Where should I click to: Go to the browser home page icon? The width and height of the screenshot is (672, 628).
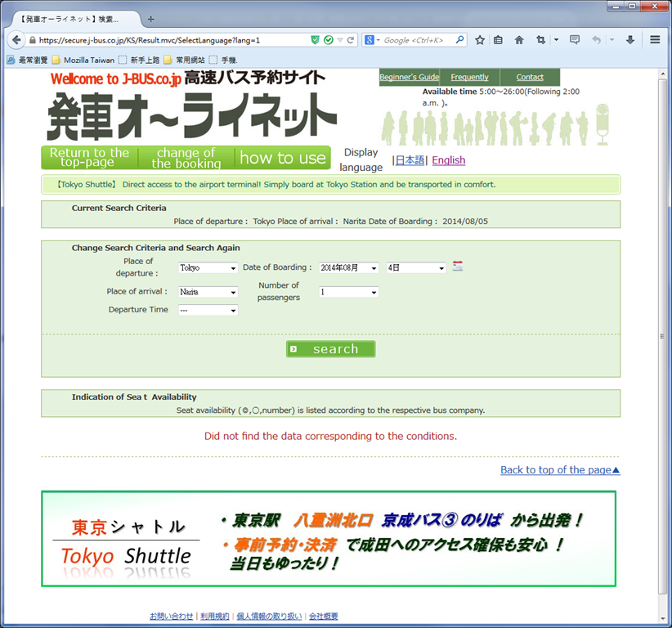(519, 40)
